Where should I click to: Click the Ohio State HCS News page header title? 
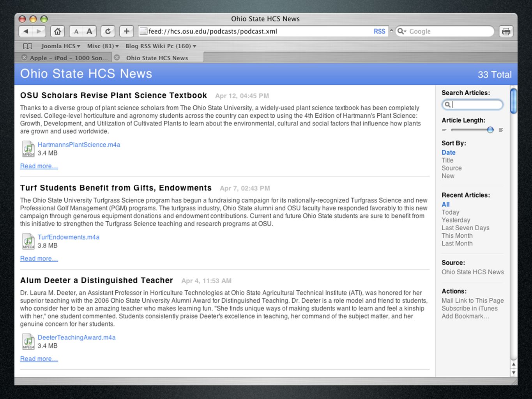pyautogui.click(x=86, y=74)
